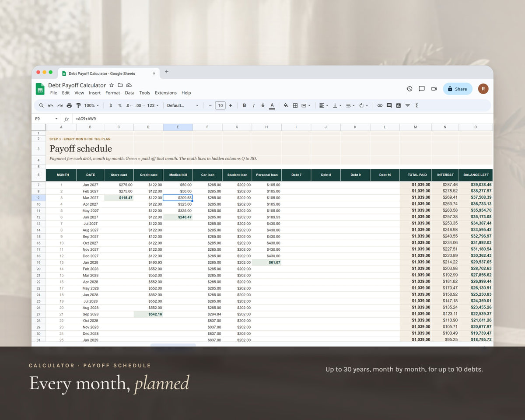Click the Share button
Image resolution: width=525 pixels, height=420 pixels.
458,89
